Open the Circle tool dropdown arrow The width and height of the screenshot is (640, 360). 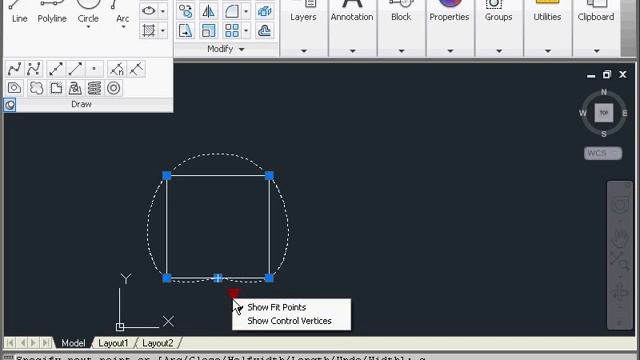coord(88,27)
